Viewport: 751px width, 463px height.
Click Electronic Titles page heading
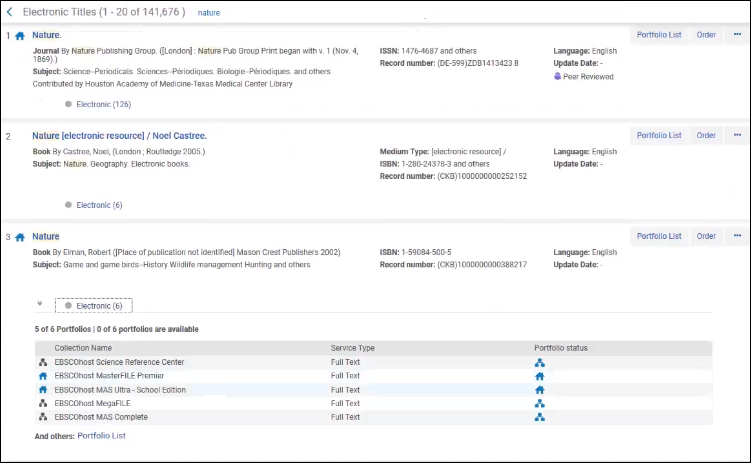[104, 12]
